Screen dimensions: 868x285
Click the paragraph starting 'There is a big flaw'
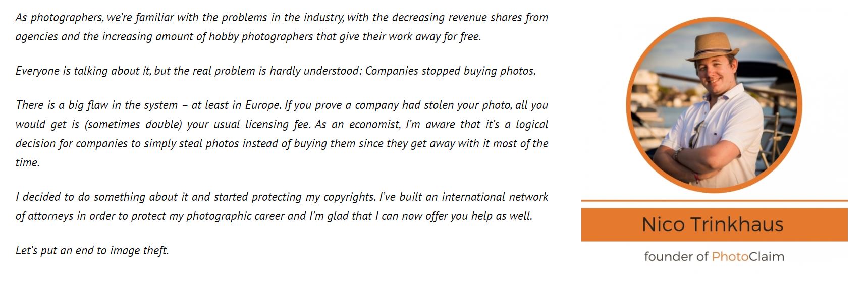point(282,134)
